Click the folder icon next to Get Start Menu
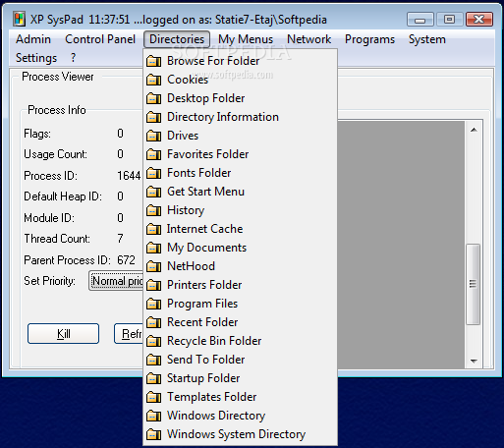This screenshot has width=504, height=448. [x=153, y=192]
